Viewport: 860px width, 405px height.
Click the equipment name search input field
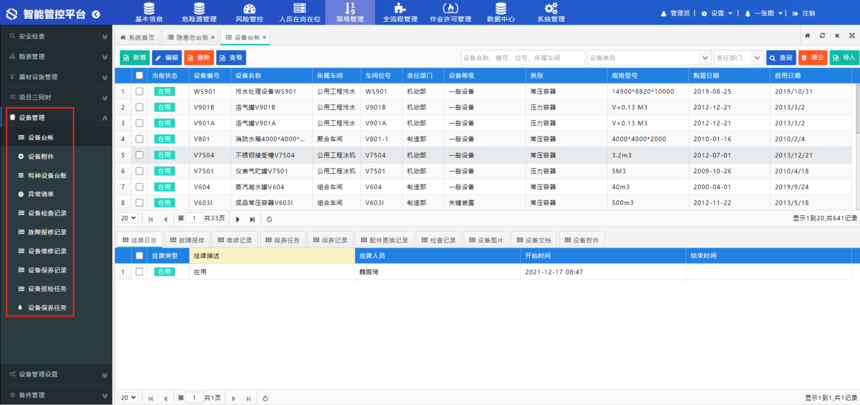coord(522,58)
